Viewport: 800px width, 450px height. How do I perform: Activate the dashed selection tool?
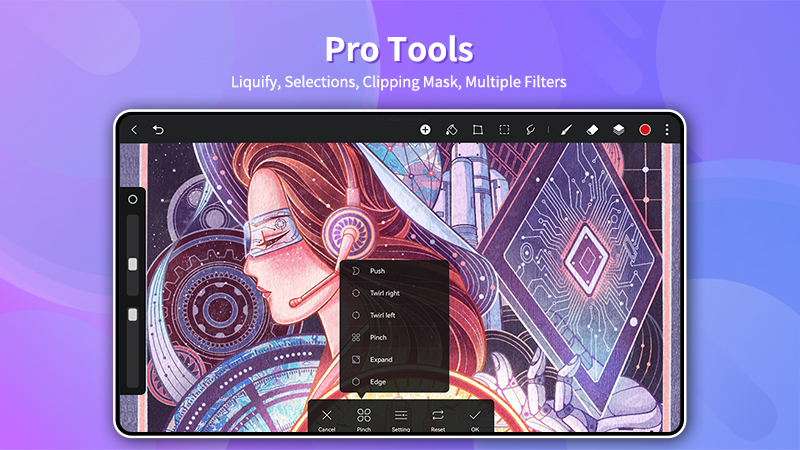coord(504,130)
